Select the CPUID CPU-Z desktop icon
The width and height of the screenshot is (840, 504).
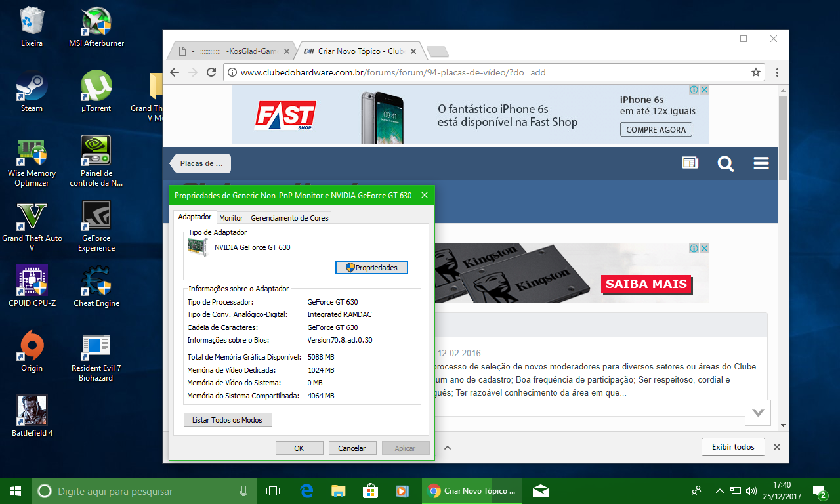(x=31, y=286)
